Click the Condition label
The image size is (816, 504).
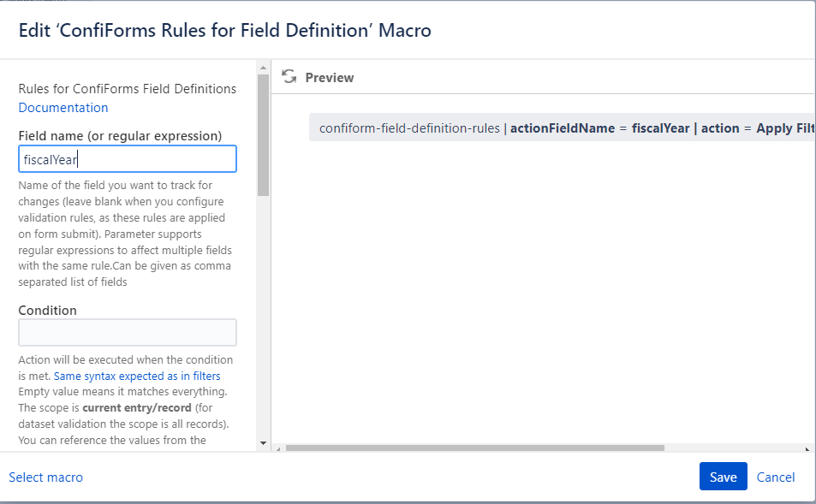pyautogui.click(x=47, y=310)
